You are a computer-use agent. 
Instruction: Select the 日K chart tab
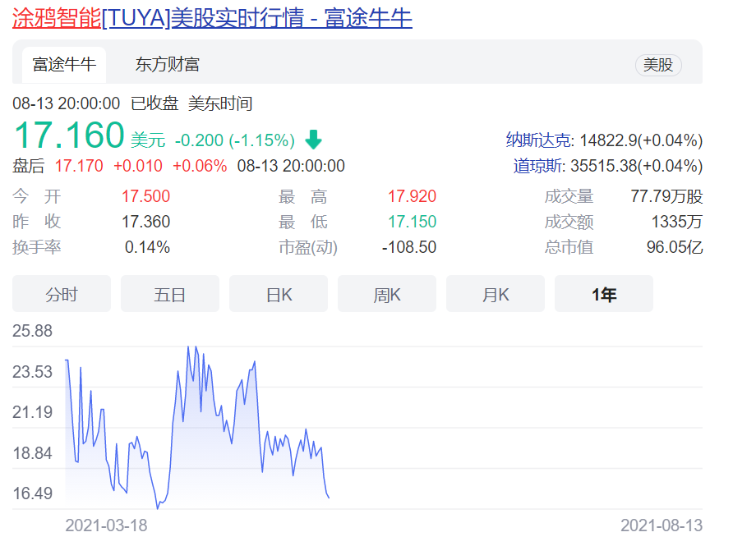pyautogui.click(x=279, y=294)
